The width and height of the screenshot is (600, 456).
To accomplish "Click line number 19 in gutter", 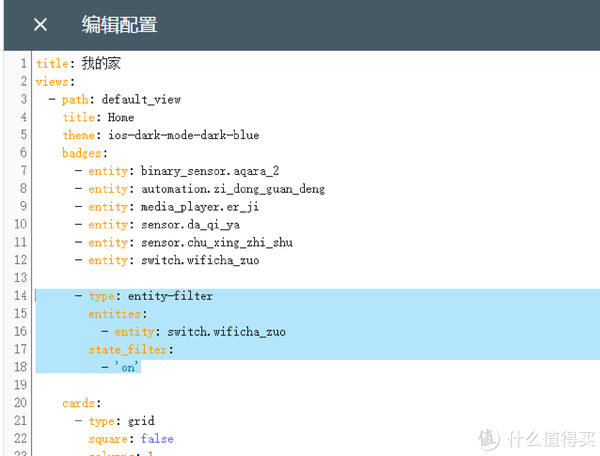I will (x=20, y=385).
